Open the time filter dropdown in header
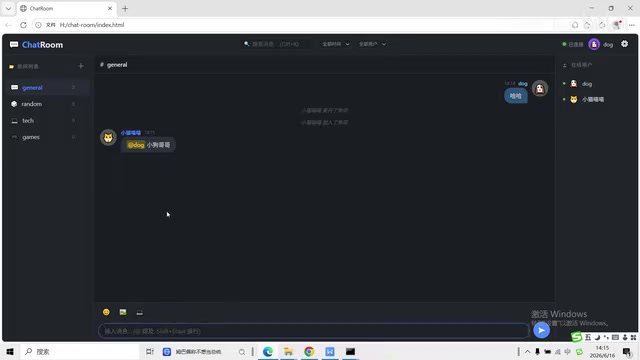 336,44
